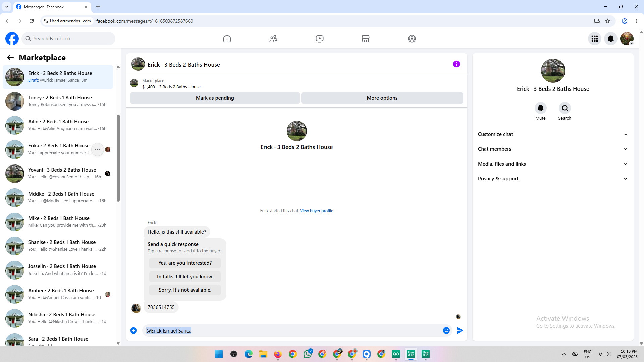The width and height of the screenshot is (644, 362).
Task: Open the emoji picker icon
Action: tap(446, 330)
